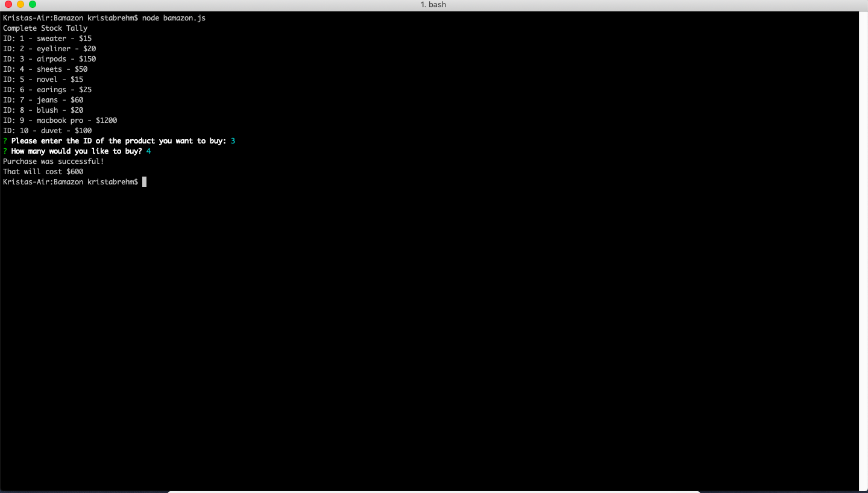The width and height of the screenshot is (868, 493).
Task: Click the yellow minimize window button
Action: [20, 5]
